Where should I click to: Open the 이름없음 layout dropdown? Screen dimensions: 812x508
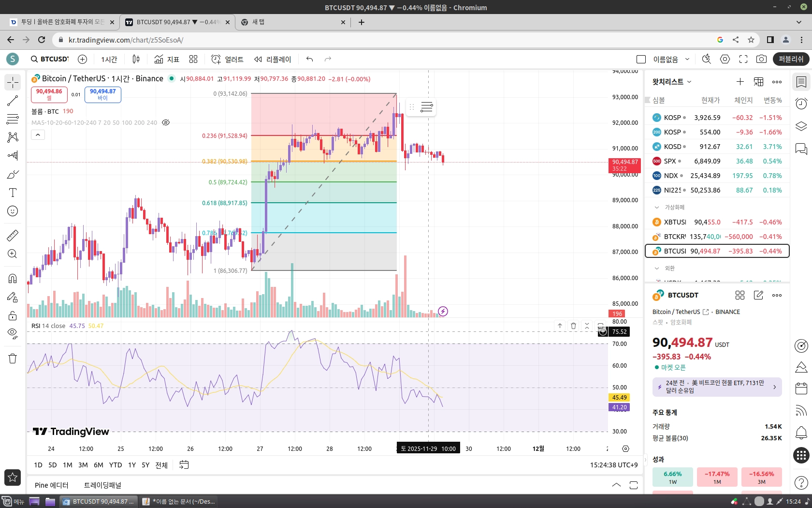671,59
